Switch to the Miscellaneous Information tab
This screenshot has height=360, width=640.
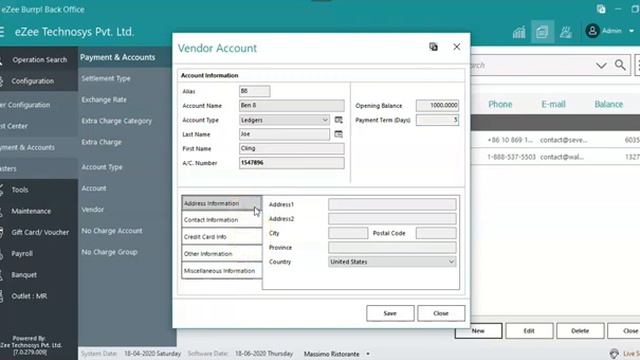[222, 271]
